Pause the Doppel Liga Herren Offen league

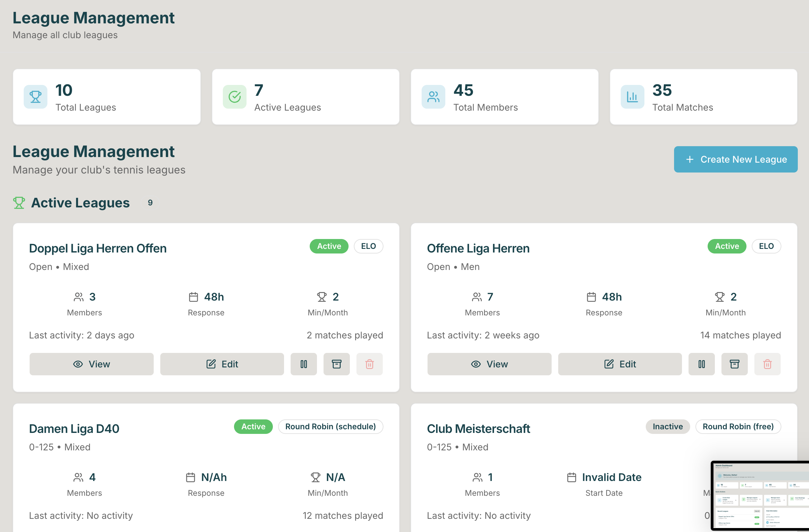tap(303, 364)
